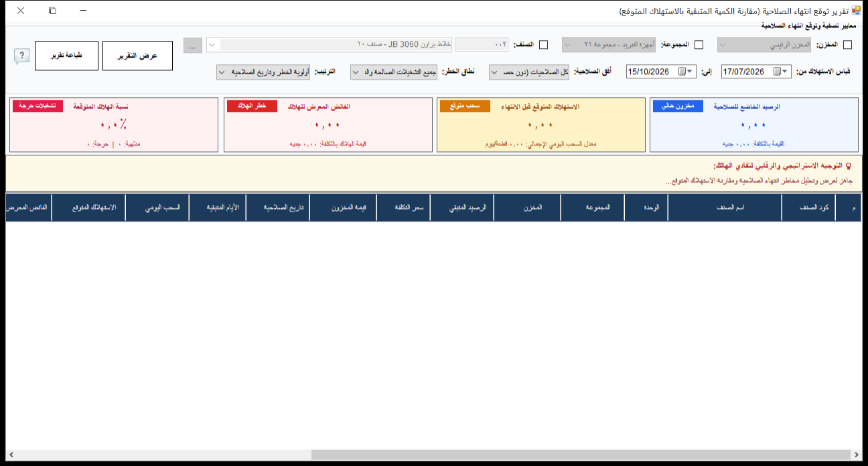Viewport: 868px width, 466px height.
Task: Enable the المجموعة group filter checkbox
Action: (699, 45)
